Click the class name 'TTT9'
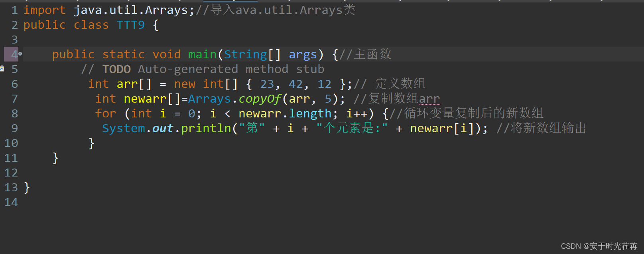The width and height of the screenshot is (644, 254). click(x=131, y=25)
